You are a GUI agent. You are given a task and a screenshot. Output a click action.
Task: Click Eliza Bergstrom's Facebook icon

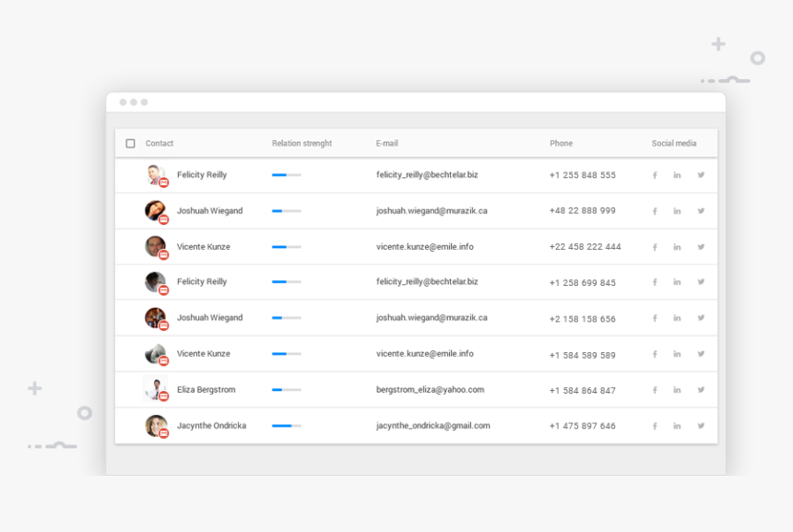655,389
